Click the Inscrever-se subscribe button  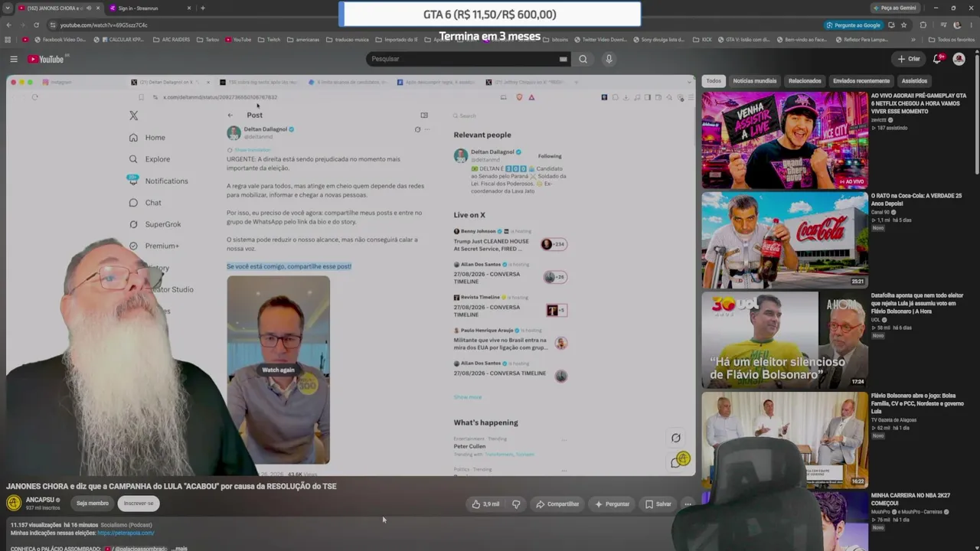click(x=139, y=504)
